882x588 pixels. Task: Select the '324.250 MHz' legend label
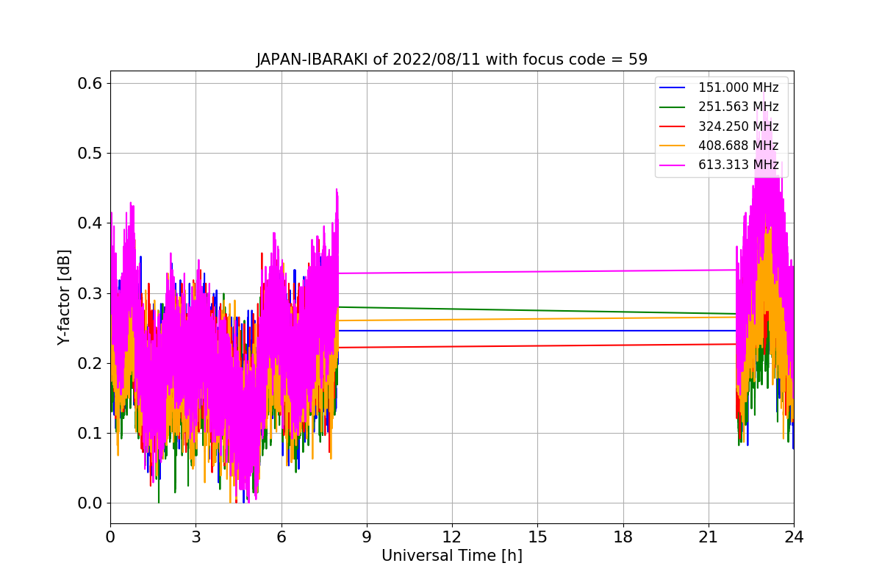(x=738, y=126)
